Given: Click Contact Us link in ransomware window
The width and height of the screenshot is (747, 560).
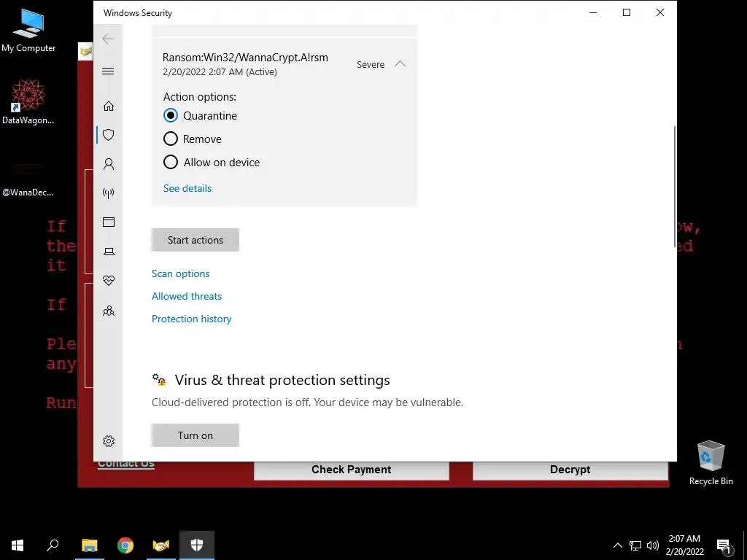Looking at the screenshot, I should pos(125,464).
